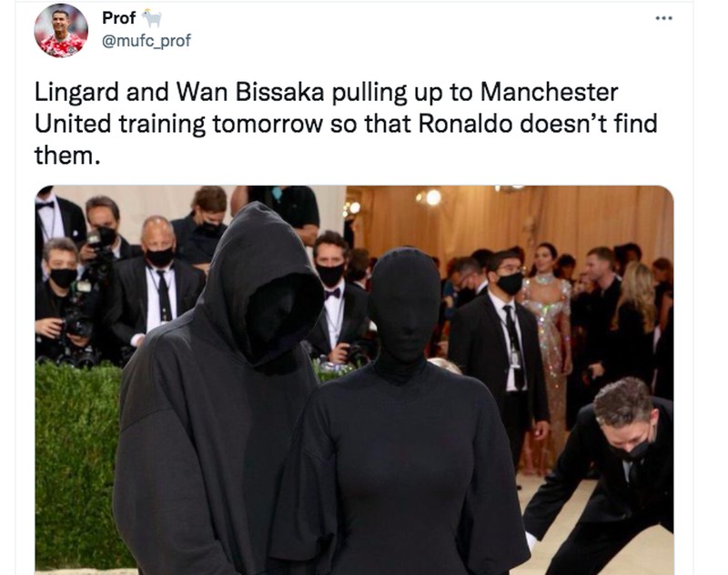Open the tweet's three-dot more options menu
This screenshot has width=728, height=575.
pos(663,18)
